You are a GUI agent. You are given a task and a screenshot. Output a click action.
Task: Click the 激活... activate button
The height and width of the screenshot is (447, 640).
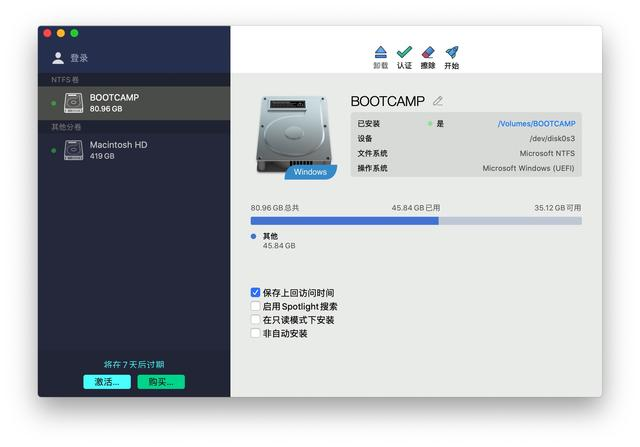pyautogui.click(x=107, y=382)
